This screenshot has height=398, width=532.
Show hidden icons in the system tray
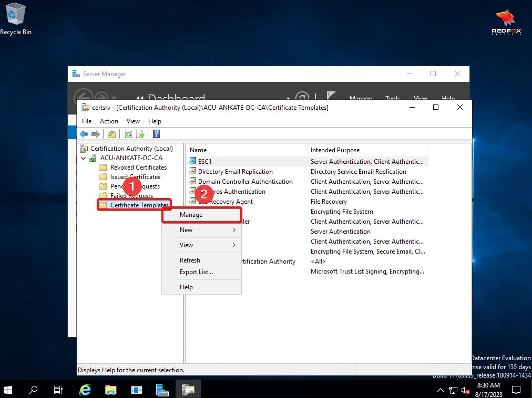point(441,390)
